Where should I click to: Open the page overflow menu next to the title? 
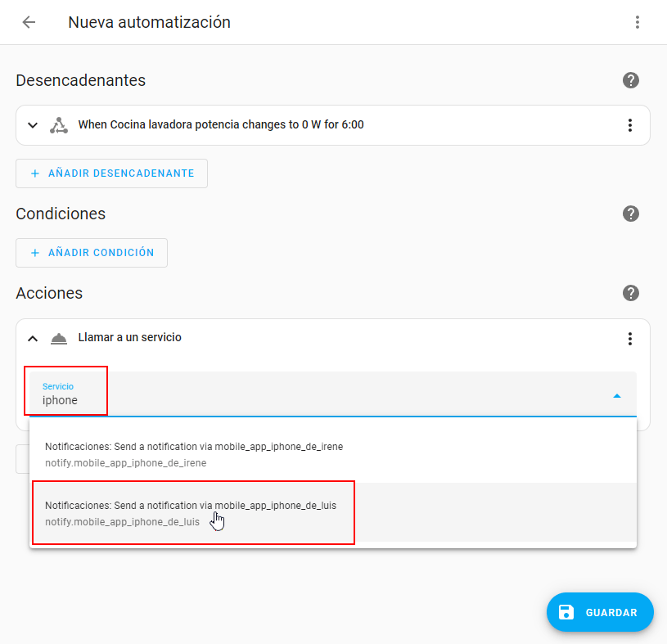(638, 22)
